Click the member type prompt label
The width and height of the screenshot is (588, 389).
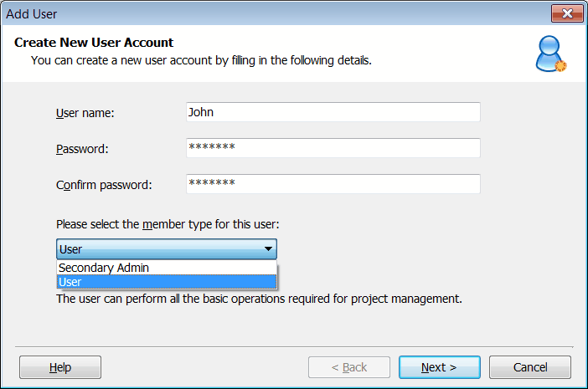167,224
